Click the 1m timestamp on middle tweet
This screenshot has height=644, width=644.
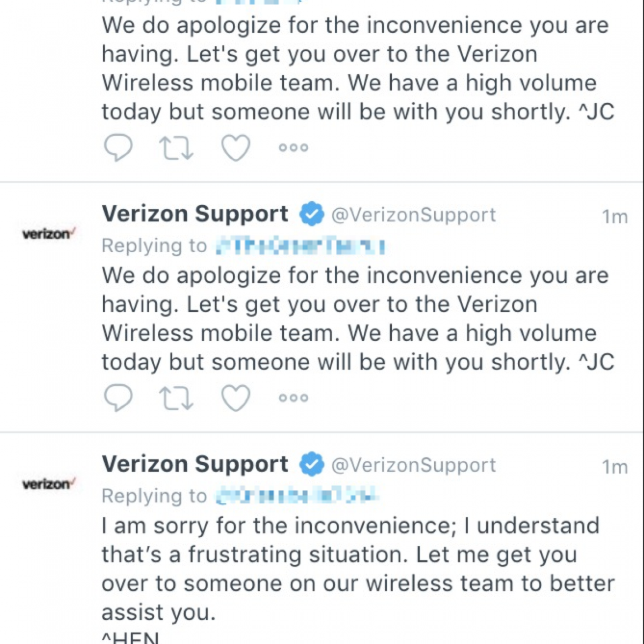(x=614, y=217)
